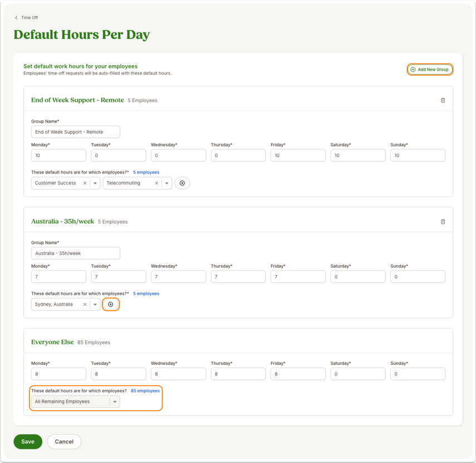Edit Wednesday hours for Everyone Else
This screenshot has height=463, width=476.
[x=179, y=374]
